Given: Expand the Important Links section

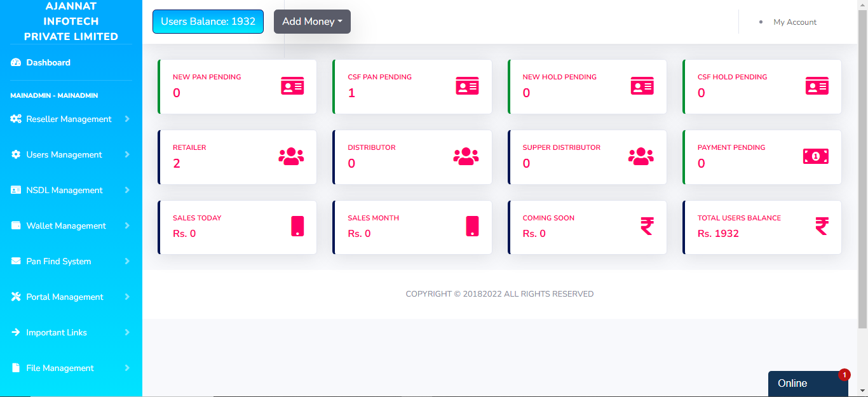Looking at the screenshot, I should point(70,332).
